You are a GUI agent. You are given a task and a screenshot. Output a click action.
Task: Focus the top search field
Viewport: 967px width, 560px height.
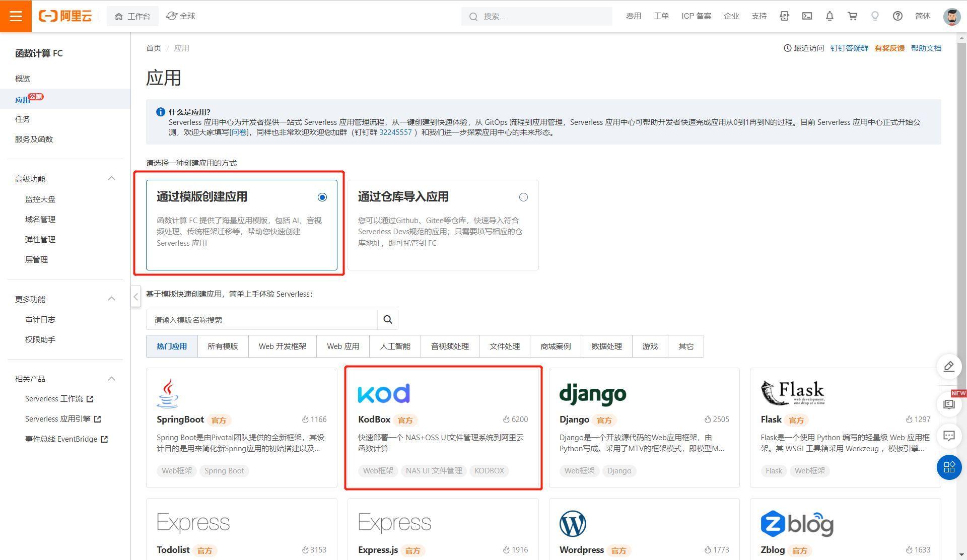[x=537, y=17]
